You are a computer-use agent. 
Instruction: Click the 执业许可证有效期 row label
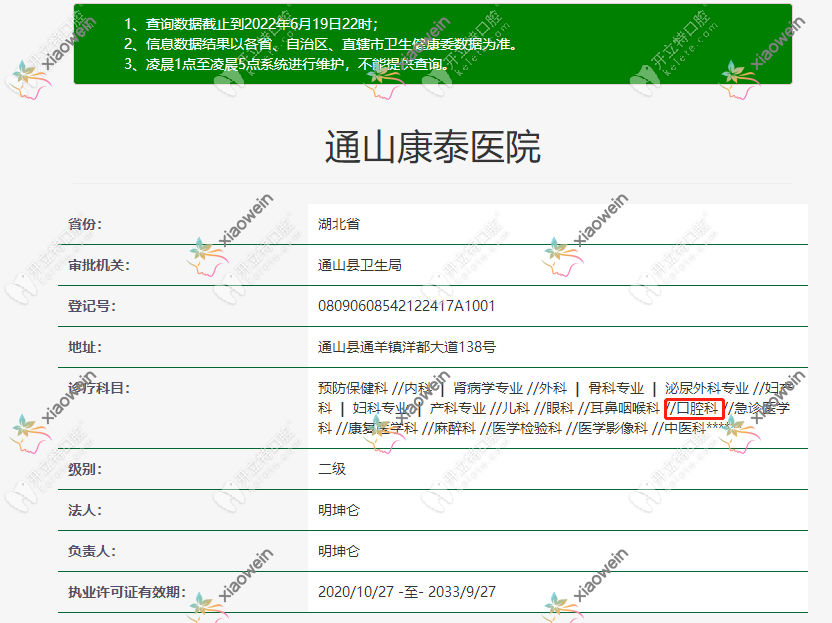click(127, 592)
